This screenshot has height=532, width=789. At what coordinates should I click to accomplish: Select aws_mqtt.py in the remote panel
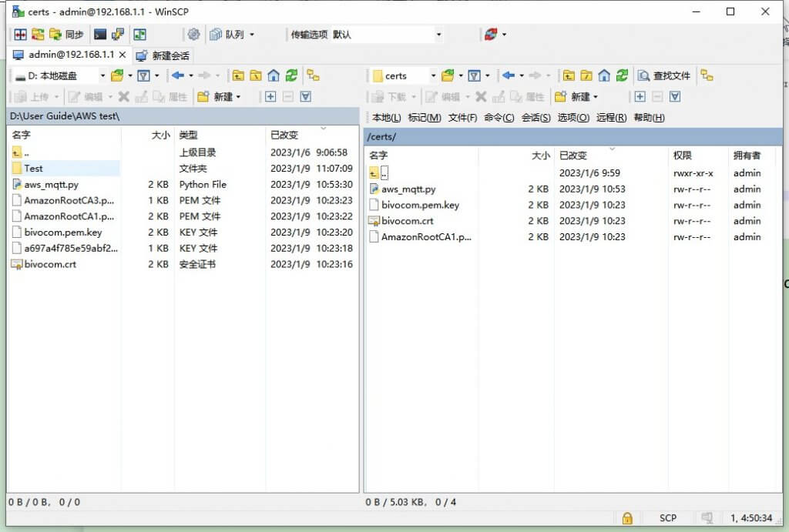pos(409,189)
